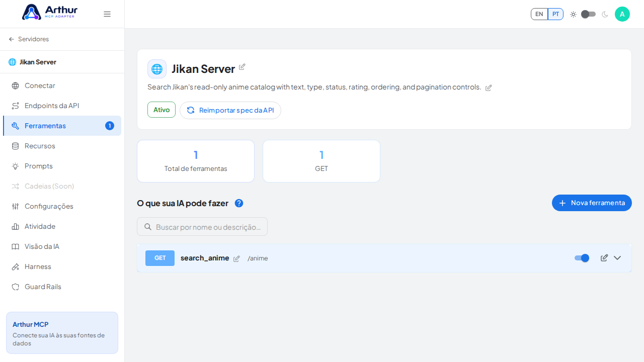This screenshot has height=362, width=644.
Task: Toggle the dark mode switch
Action: [x=589, y=14]
